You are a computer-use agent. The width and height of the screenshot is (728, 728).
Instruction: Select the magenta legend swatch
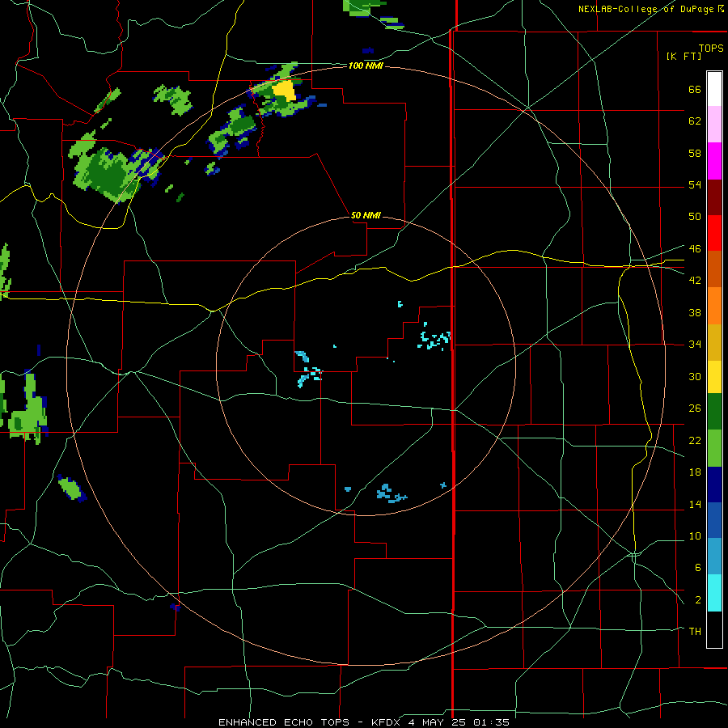point(714,161)
